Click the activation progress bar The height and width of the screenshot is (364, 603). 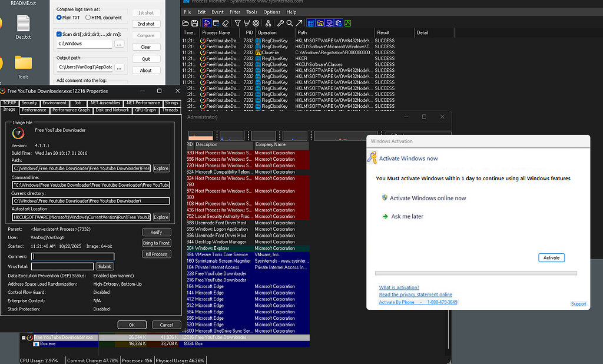[476, 273]
